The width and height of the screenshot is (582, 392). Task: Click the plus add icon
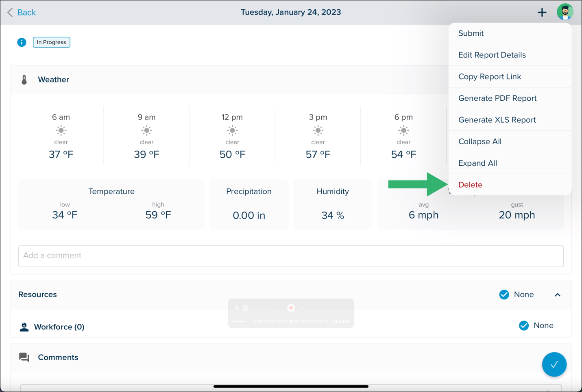click(542, 12)
